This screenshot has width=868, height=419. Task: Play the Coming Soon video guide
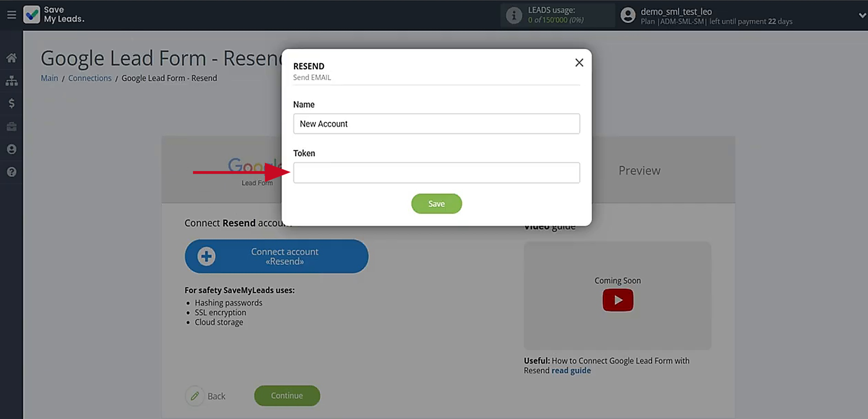[x=618, y=300]
